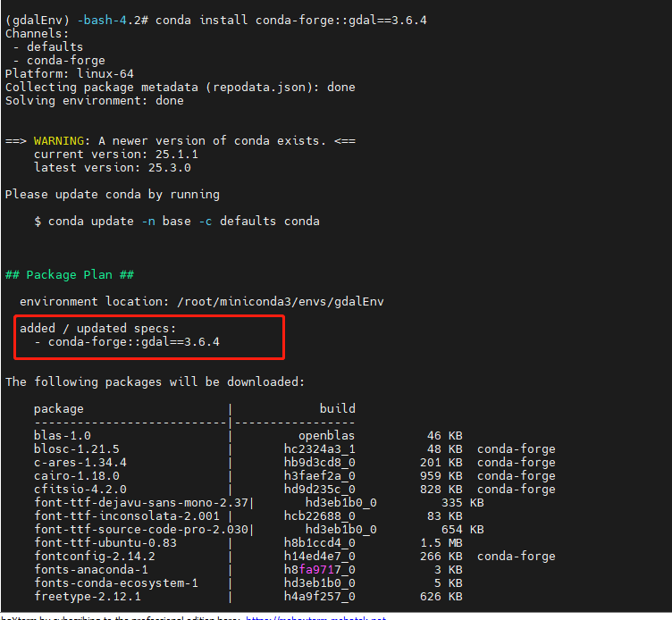Click the 'build' column header
672x620 pixels.
click(337, 408)
